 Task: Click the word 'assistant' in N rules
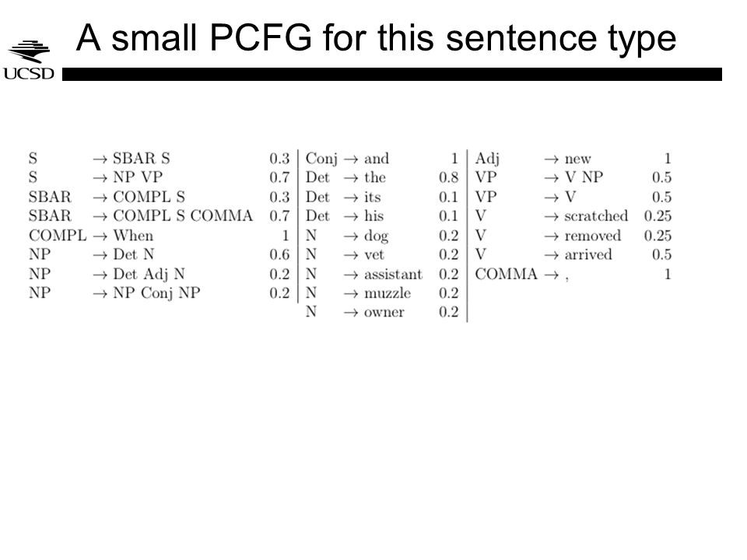tap(393, 275)
